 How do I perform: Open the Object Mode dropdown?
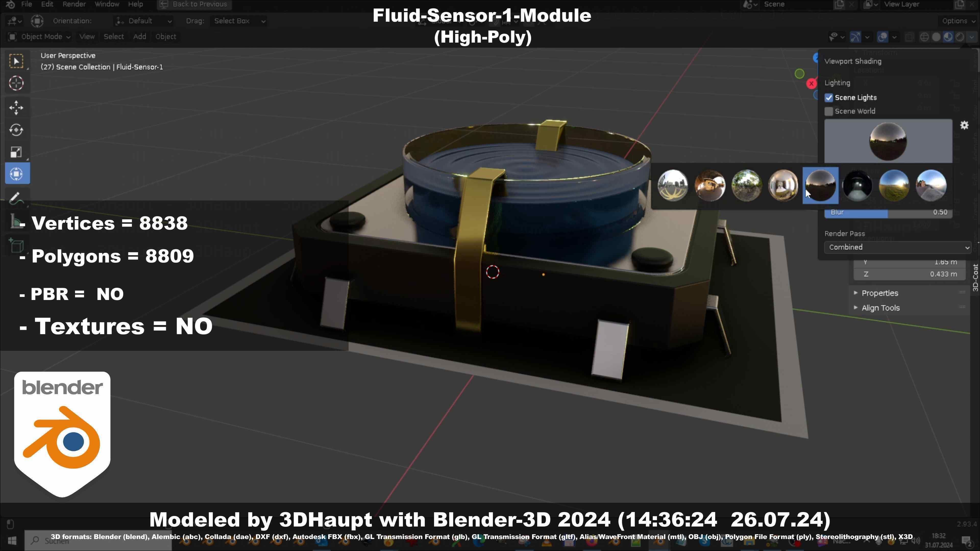[39, 36]
